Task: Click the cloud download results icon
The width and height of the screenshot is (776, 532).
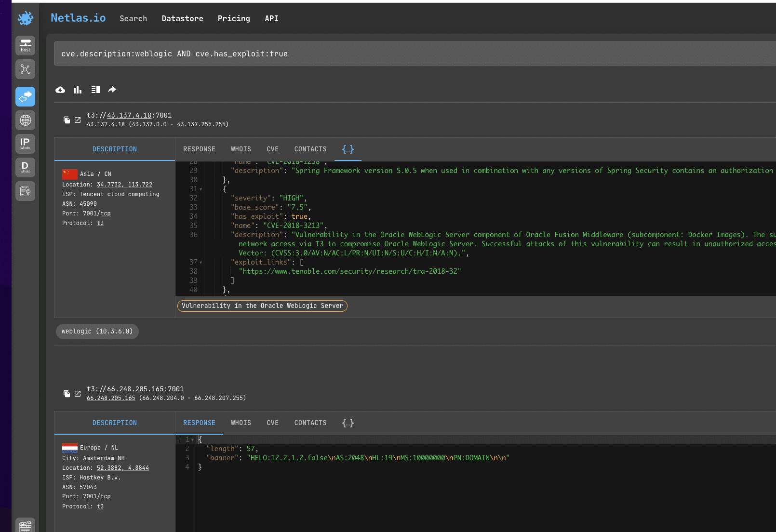Action: pyautogui.click(x=60, y=90)
